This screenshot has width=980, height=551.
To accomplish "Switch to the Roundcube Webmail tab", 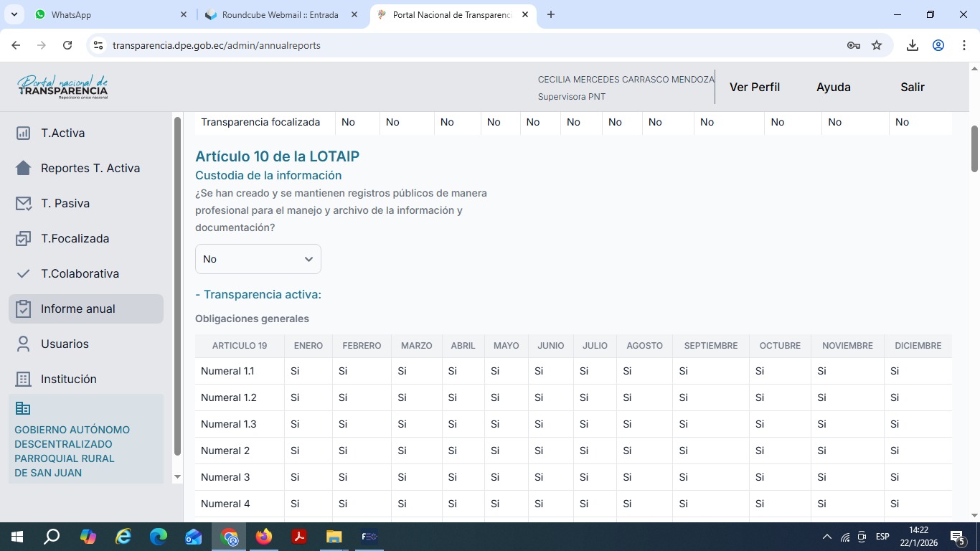I will (280, 14).
